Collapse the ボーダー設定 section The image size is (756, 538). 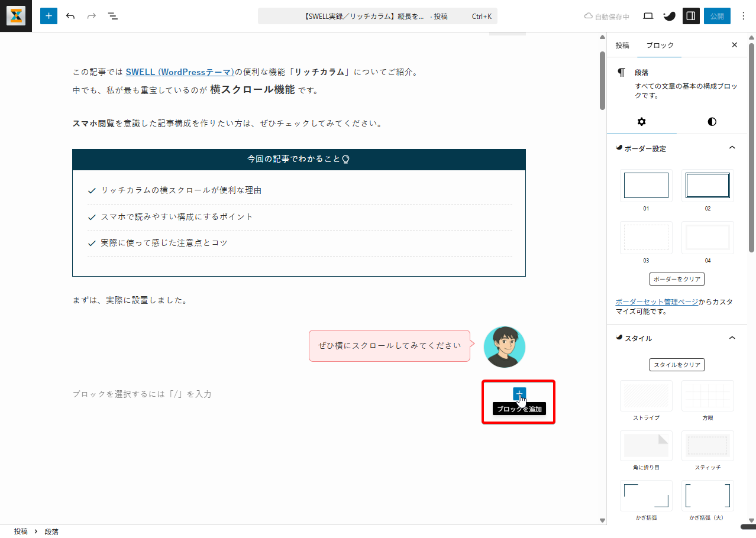pyautogui.click(x=732, y=148)
